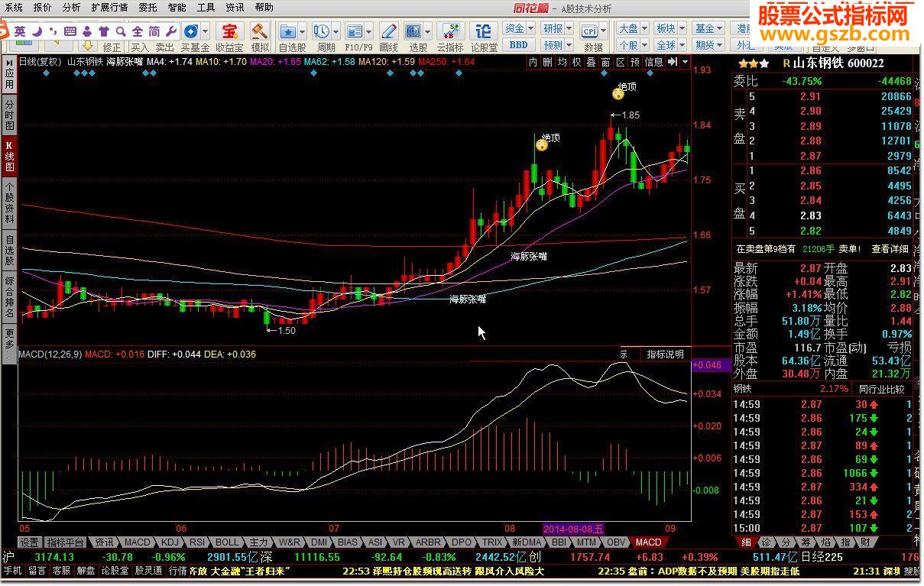Click the 买入 toolbar button
Image resolution: width=924 pixels, height=586 pixels.
tap(140, 47)
